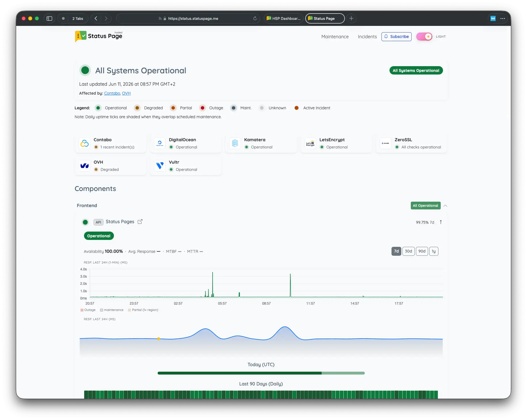Open the Incidents nav item
The image size is (527, 420).
coord(367,37)
